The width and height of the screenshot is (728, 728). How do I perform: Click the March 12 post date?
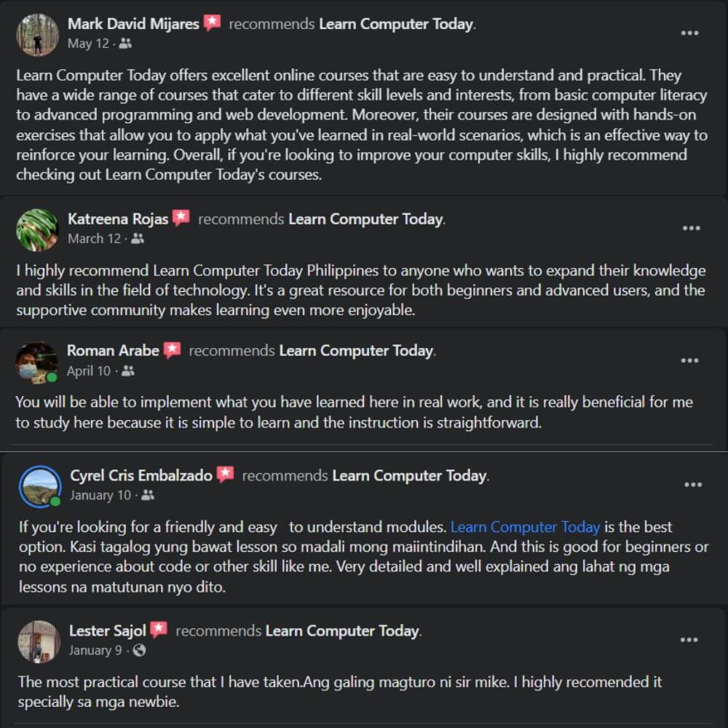95,239
